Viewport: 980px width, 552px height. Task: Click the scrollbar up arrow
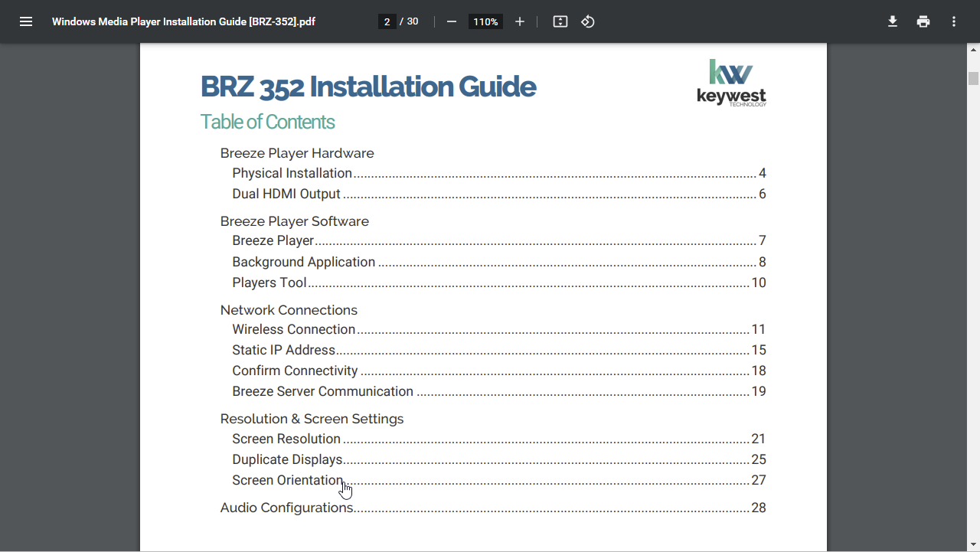click(x=973, y=50)
